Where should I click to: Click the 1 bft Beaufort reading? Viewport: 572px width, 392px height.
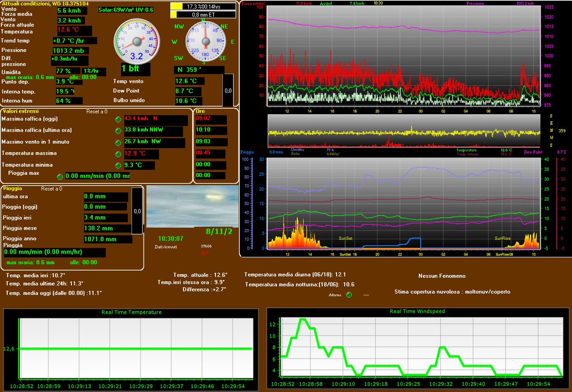point(130,69)
